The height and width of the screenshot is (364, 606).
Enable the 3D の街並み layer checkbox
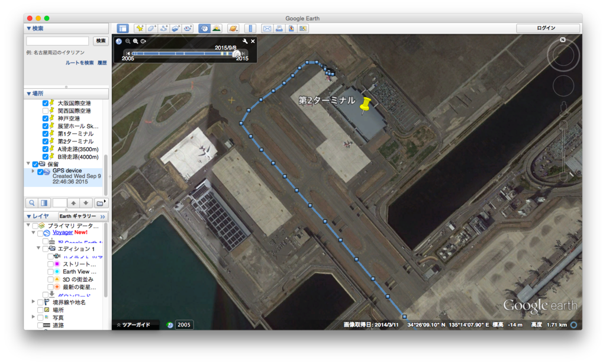tap(50, 279)
